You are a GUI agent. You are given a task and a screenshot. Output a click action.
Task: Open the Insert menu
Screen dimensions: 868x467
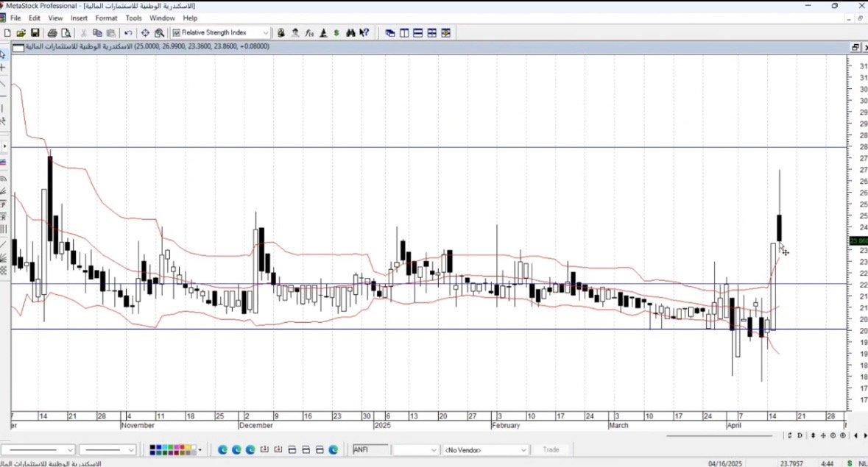tap(79, 18)
